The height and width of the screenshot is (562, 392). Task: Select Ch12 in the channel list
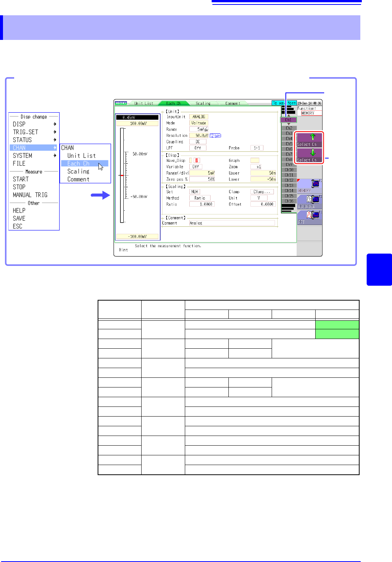click(289, 180)
